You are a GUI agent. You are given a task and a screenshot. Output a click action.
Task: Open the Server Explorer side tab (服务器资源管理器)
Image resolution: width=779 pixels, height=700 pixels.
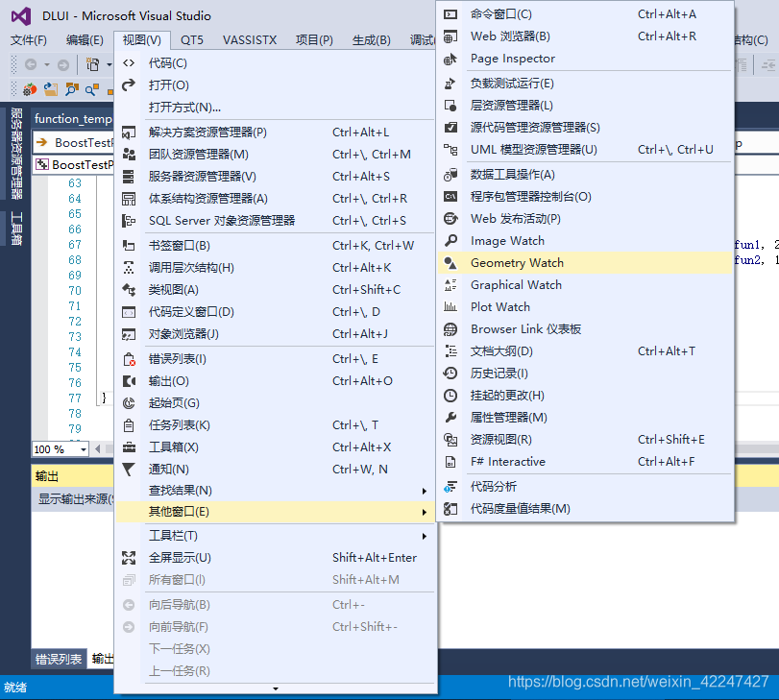(x=16, y=154)
